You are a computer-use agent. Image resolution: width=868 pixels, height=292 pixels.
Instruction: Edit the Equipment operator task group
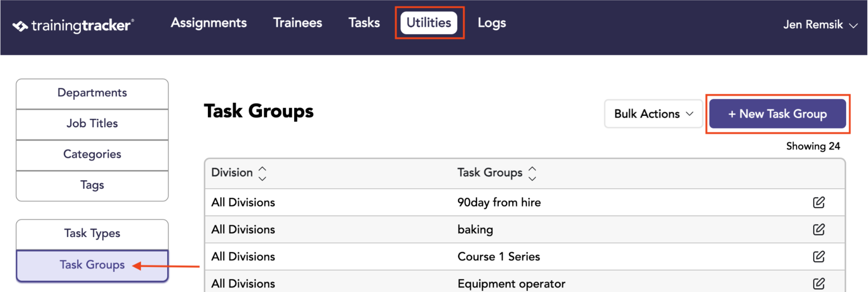tap(819, 283)
